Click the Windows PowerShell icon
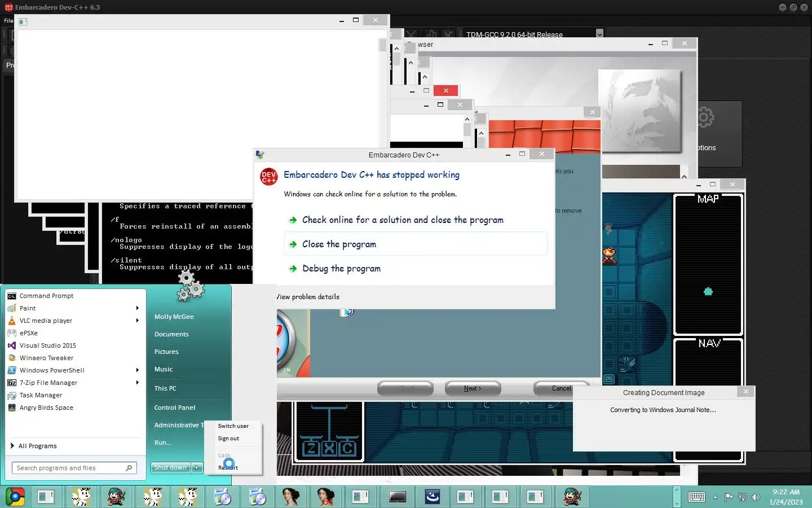The width and height of the screenshot is (812, 508). (x=12, y=370)
